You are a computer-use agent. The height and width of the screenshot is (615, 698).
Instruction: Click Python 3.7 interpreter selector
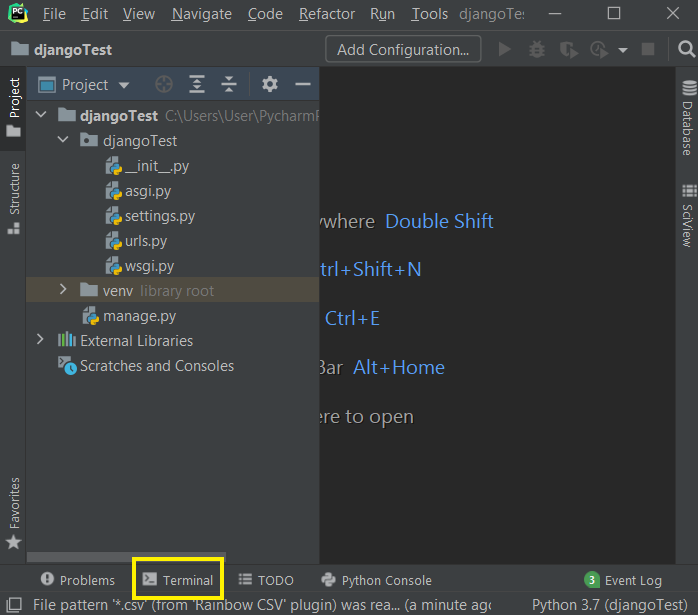610,605
